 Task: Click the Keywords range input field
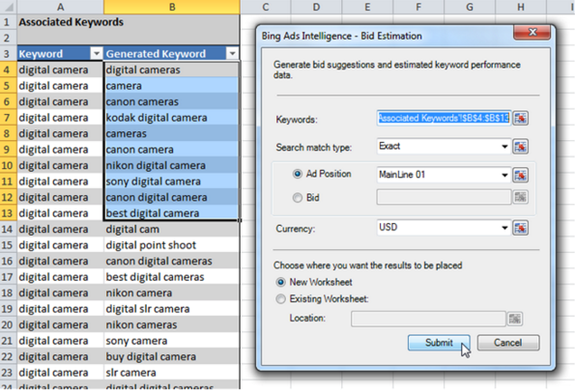coord(444,118)
